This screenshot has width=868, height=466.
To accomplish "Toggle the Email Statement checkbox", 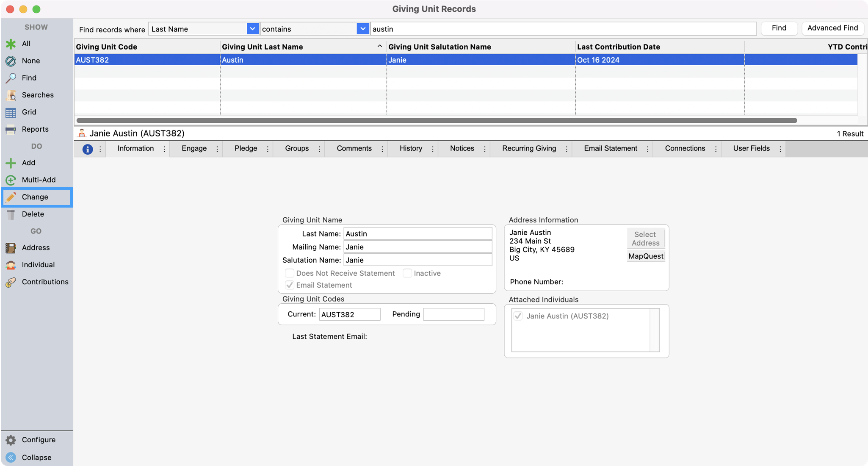I will pyautogui.click(x=290, y=285).
